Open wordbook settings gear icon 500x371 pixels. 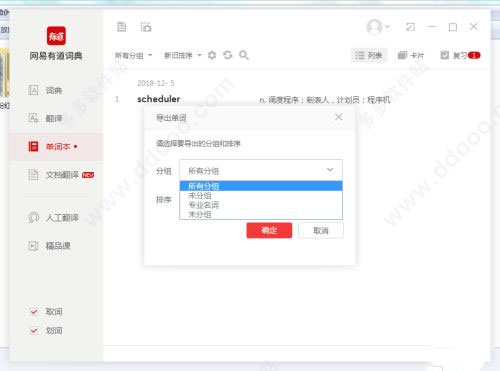click(212, 55)
